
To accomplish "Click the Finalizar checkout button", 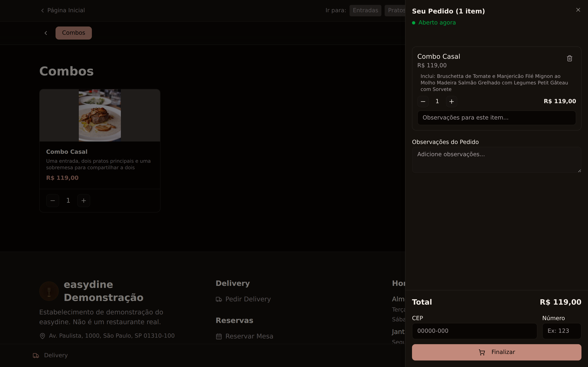I will click(x=496, y=352).
